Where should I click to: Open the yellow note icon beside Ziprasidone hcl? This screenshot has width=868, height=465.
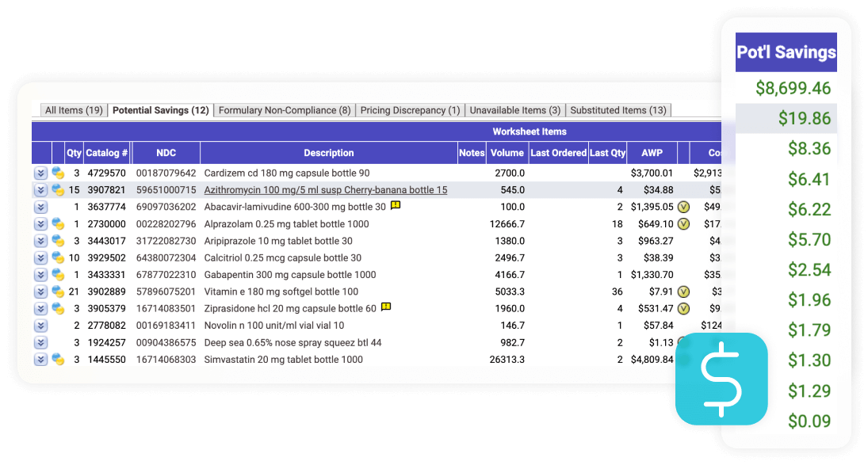coord(386,307)
